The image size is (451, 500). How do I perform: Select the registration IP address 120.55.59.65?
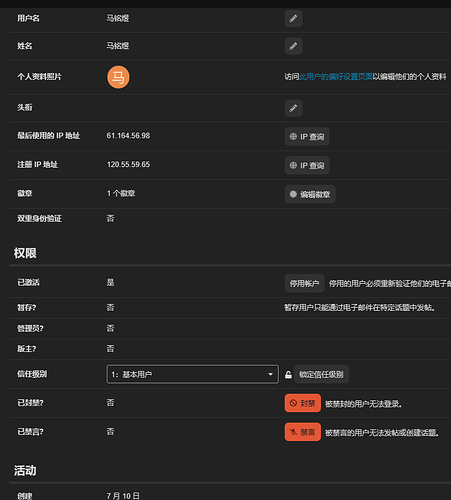coord(128,164)
